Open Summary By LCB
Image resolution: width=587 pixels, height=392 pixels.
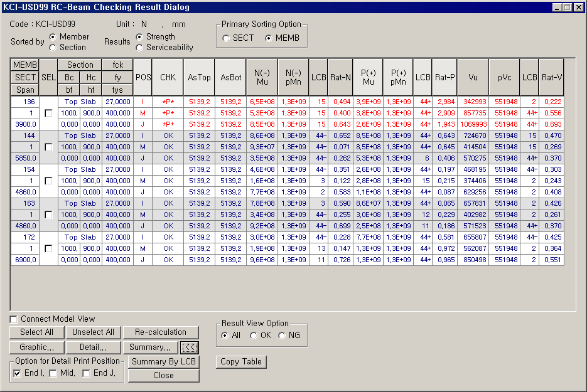(164, 362)
